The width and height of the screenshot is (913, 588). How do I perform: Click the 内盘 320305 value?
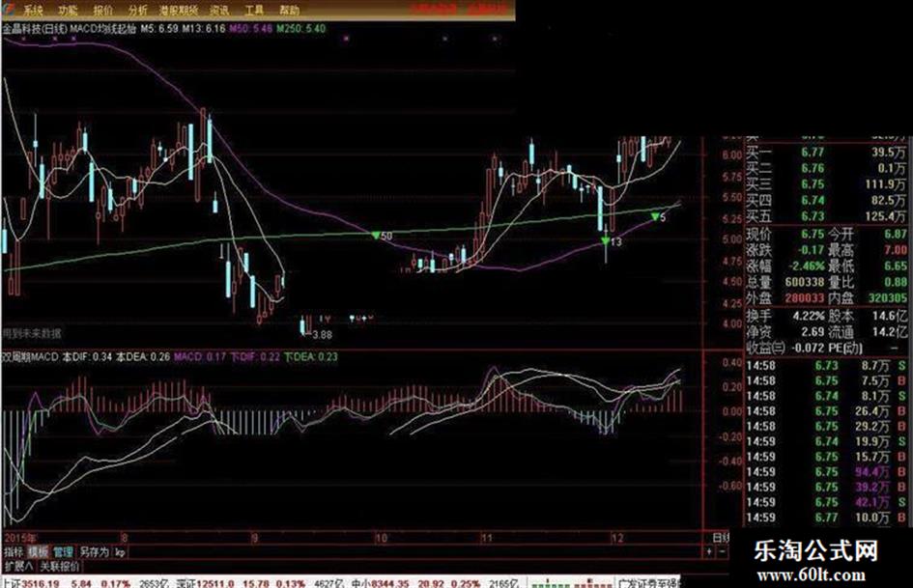[887, 298]
